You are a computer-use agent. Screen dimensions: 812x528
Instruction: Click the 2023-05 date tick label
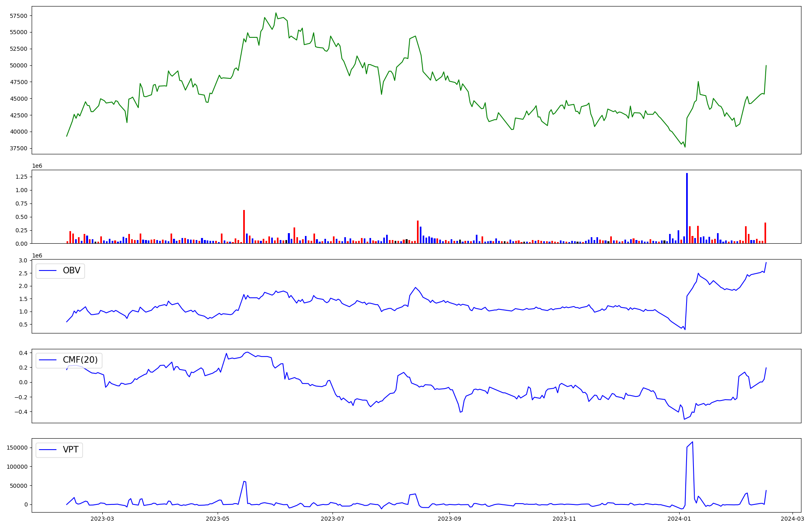[218, 519]
